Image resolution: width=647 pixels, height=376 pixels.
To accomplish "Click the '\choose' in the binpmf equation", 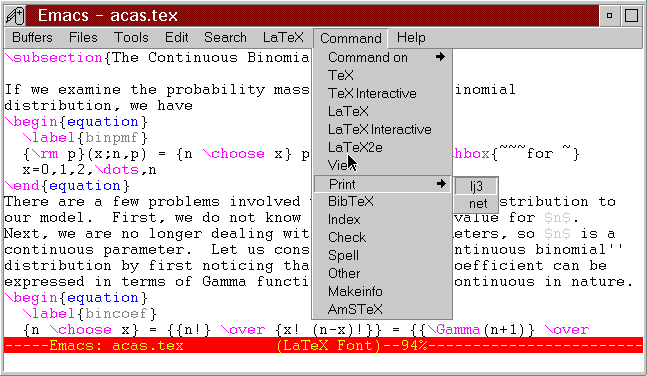I will (x=234, y=154).
